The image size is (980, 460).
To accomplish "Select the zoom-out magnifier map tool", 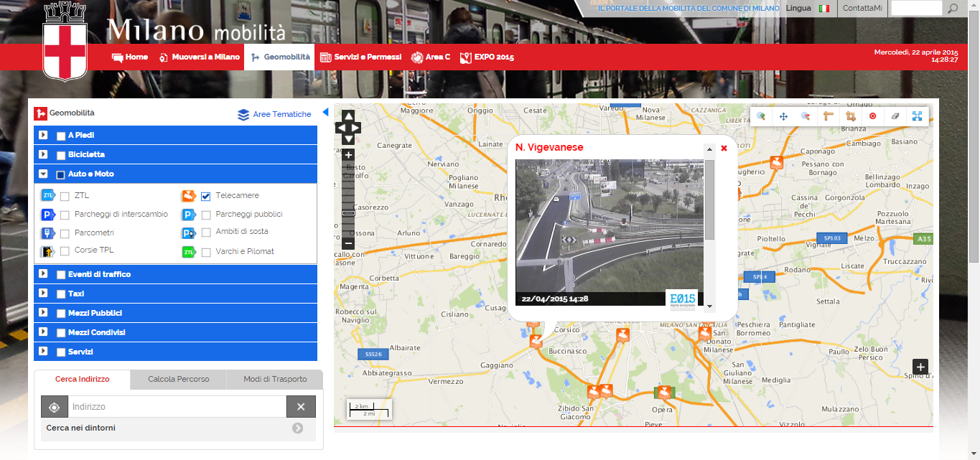I will [x=806, y=116].
